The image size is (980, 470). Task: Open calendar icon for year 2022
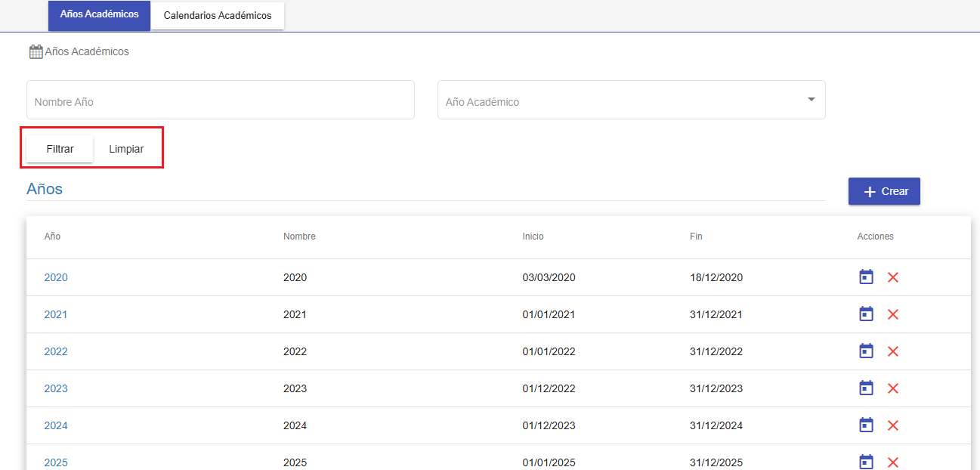click(x=866, y=351)
